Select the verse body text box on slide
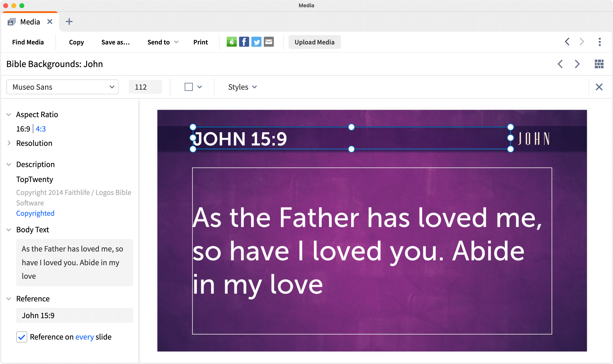 (372, 251)
